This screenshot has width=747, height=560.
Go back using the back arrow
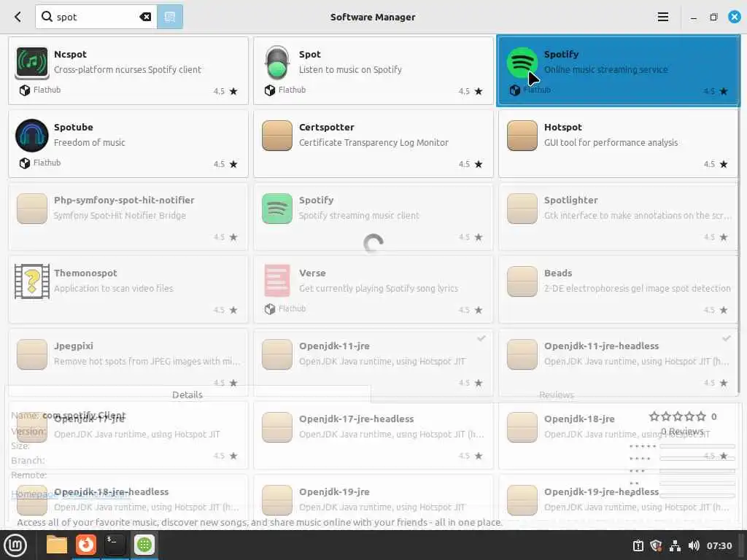[18, 17]
